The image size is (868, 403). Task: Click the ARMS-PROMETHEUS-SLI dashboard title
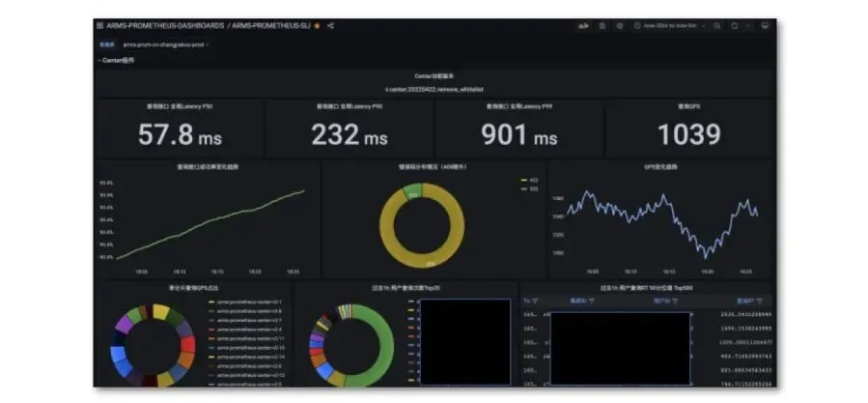pyautogui.click(x=271, y=25)
